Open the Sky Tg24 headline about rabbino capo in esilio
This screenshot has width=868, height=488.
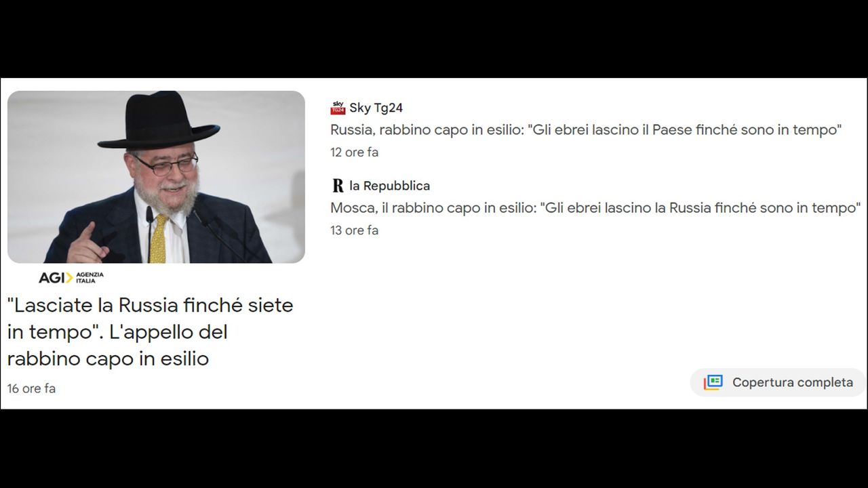tap(586, 129)
